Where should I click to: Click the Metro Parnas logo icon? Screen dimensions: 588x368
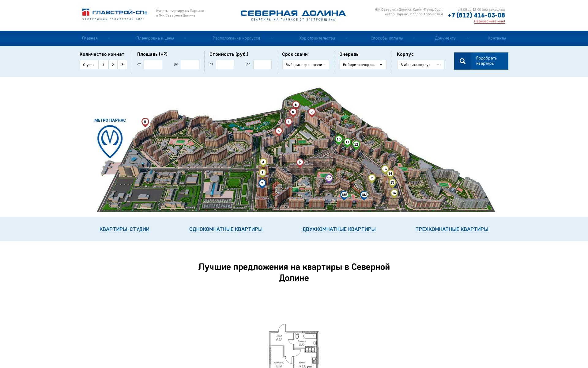point(110,141)
